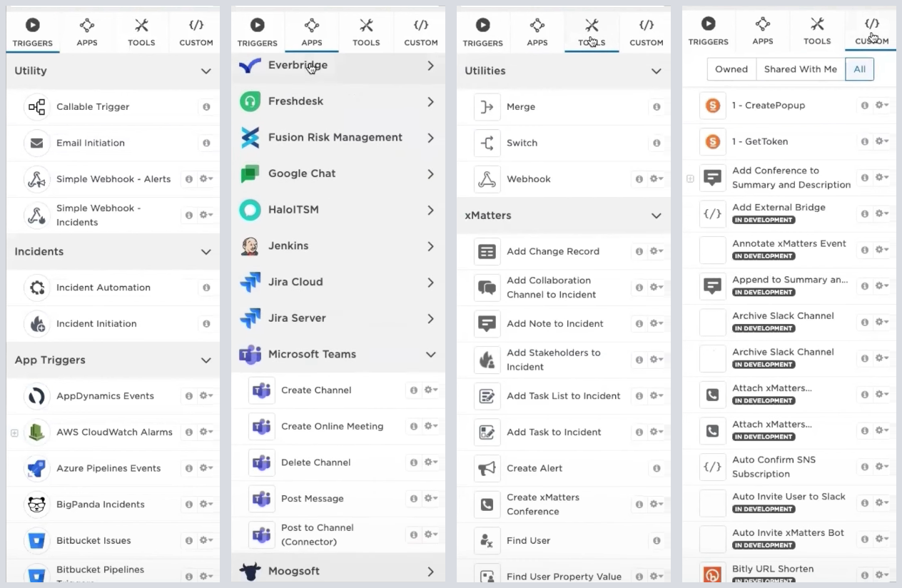Screen dimensions: 902x588
Task: Select the Owned filter
Action: point(731,69)
